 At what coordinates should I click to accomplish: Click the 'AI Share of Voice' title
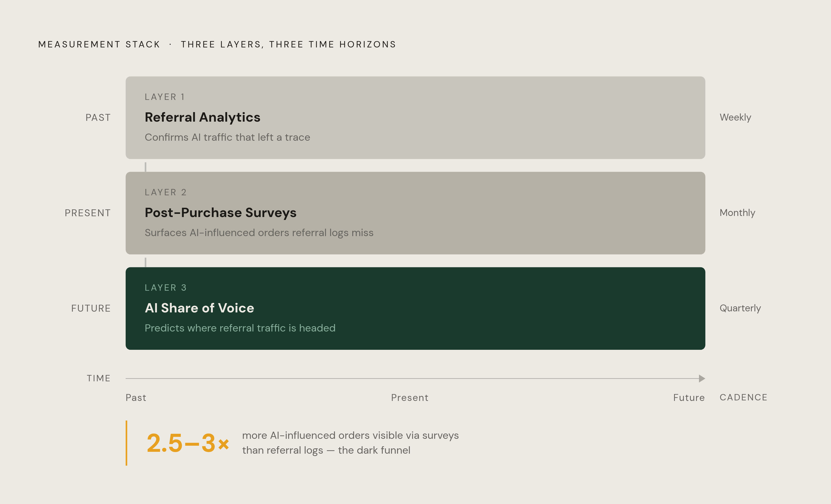click(199, 308)
